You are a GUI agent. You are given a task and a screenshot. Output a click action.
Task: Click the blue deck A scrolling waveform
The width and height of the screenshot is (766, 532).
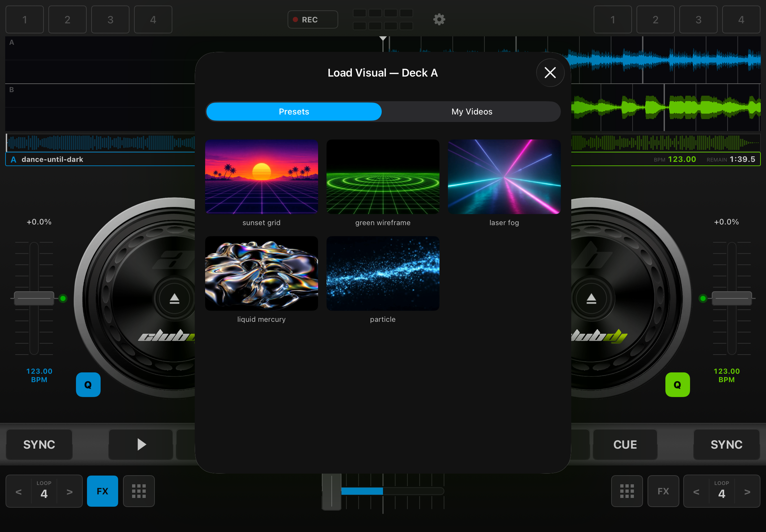coord(666,60)
